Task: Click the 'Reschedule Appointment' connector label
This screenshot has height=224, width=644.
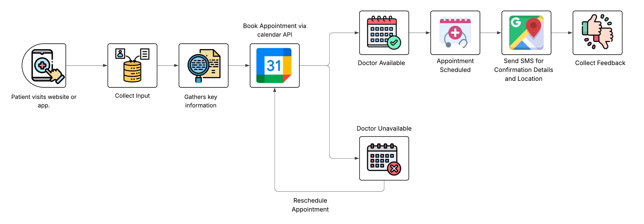Action: click(310, 205)
